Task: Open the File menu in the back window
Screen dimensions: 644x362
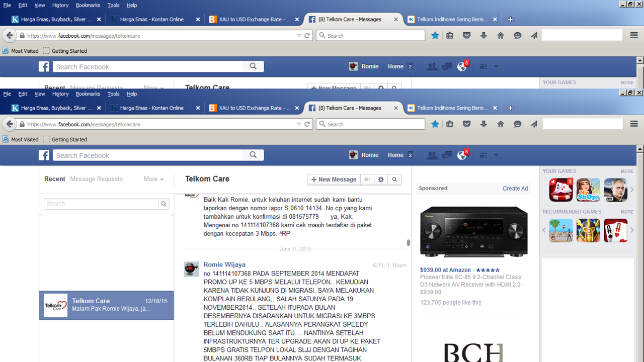Action: [7, 5]
